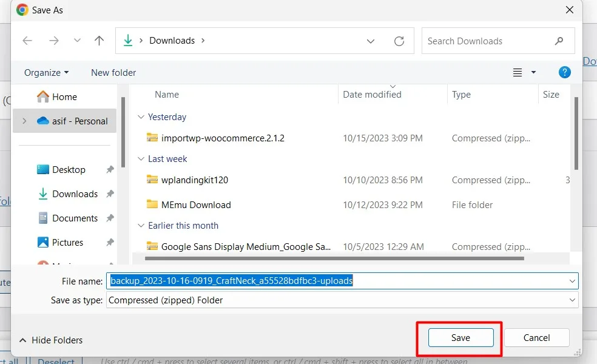The height and width of the screenshot is (364, 597).
Task: Open the File name history dropdown
Action: (572, 281)
